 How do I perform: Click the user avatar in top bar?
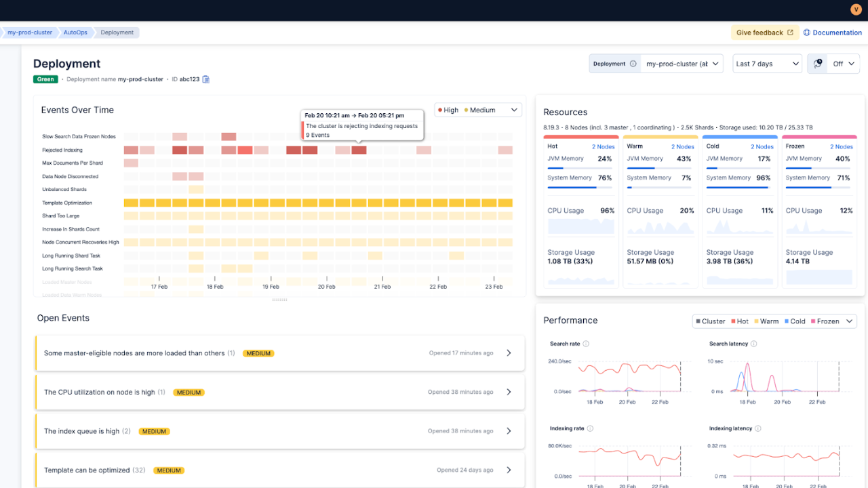[854, 9]
